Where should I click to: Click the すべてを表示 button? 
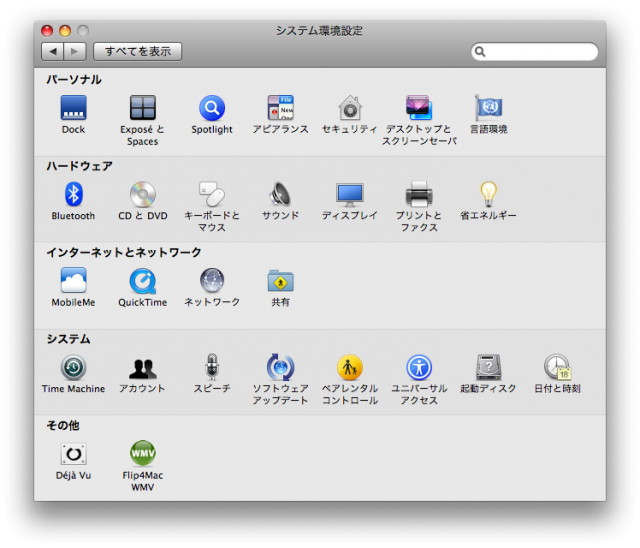click(138, 51)
